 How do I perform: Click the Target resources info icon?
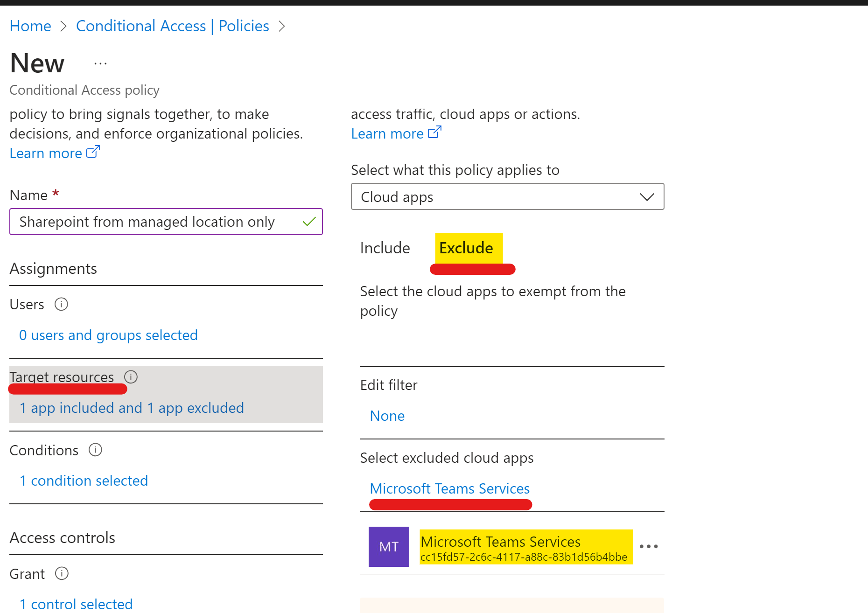pos(131,377)
